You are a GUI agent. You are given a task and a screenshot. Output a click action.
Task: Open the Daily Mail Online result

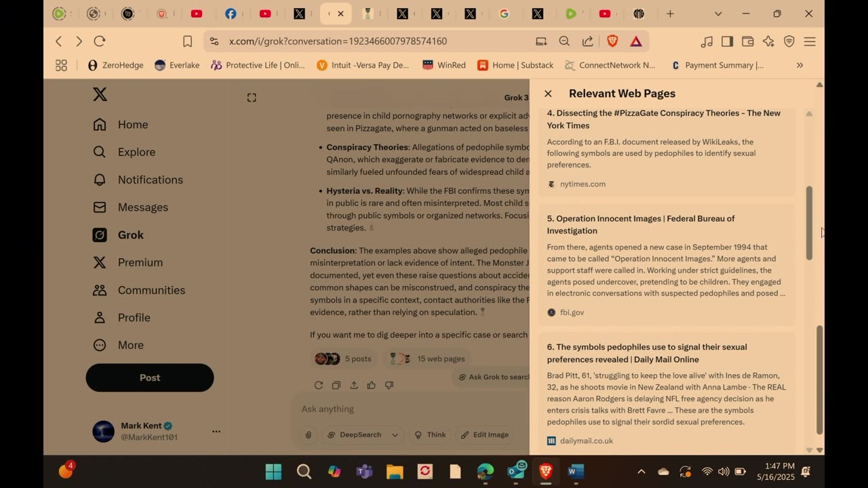tap(667, 394)
